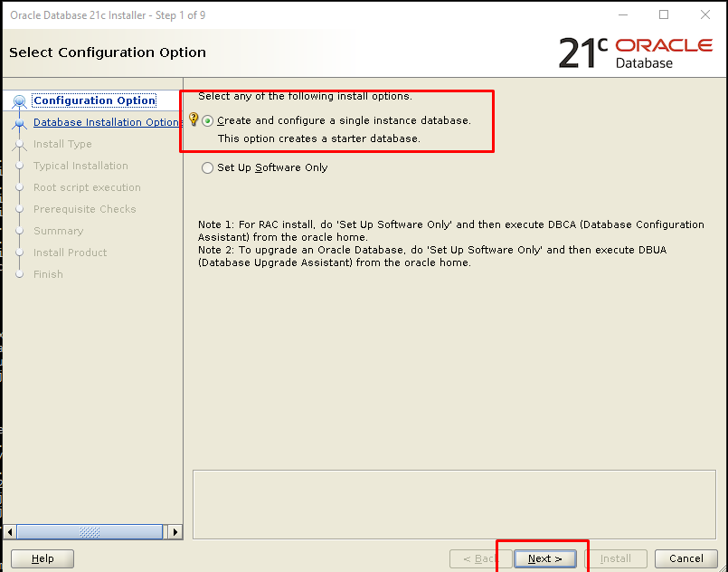
Task: Click 'This option creates a starter database.' text
Action: point(319,138)
